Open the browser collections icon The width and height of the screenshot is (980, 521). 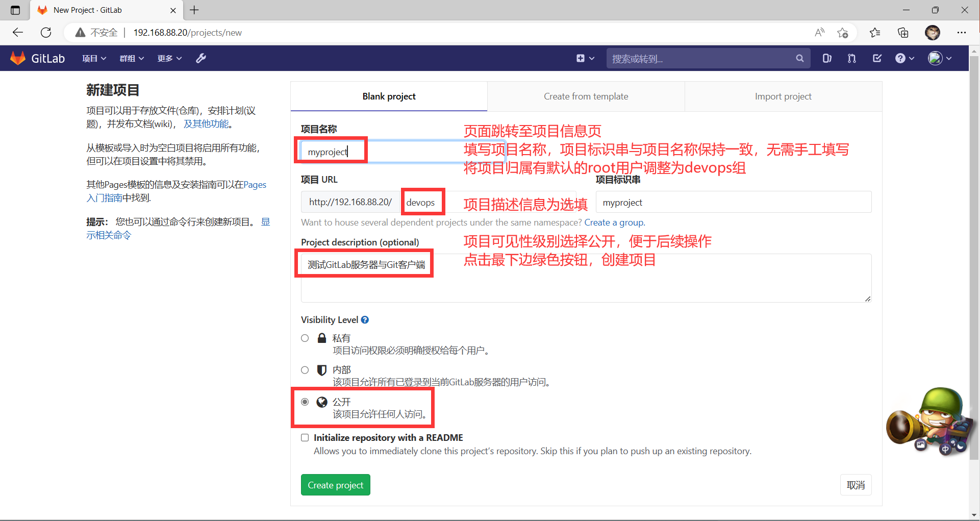pyautogui.click(x=903, y=33)
